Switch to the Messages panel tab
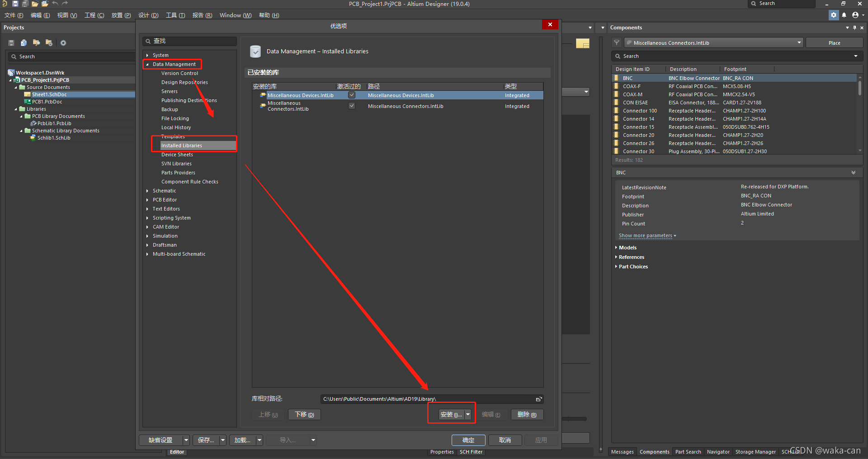The width and height of the screenshot is (868, 459). [622, 452]
